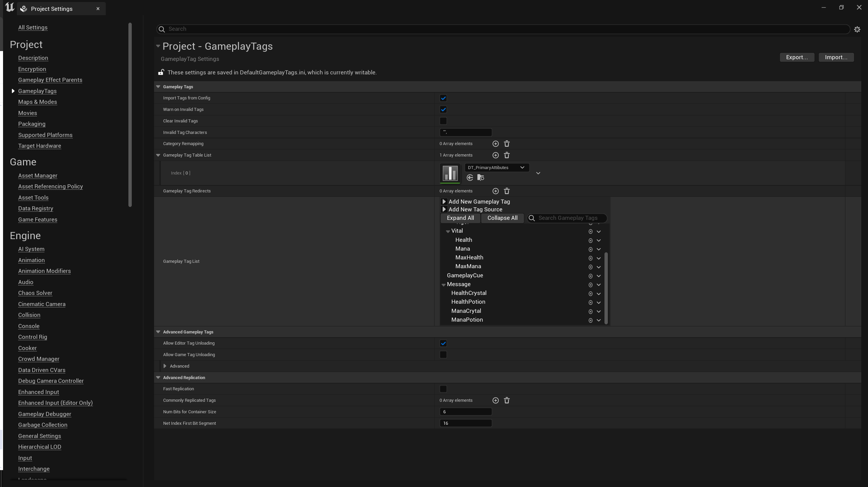Expand the Add New Gameplay Tag section

(444, 202)
